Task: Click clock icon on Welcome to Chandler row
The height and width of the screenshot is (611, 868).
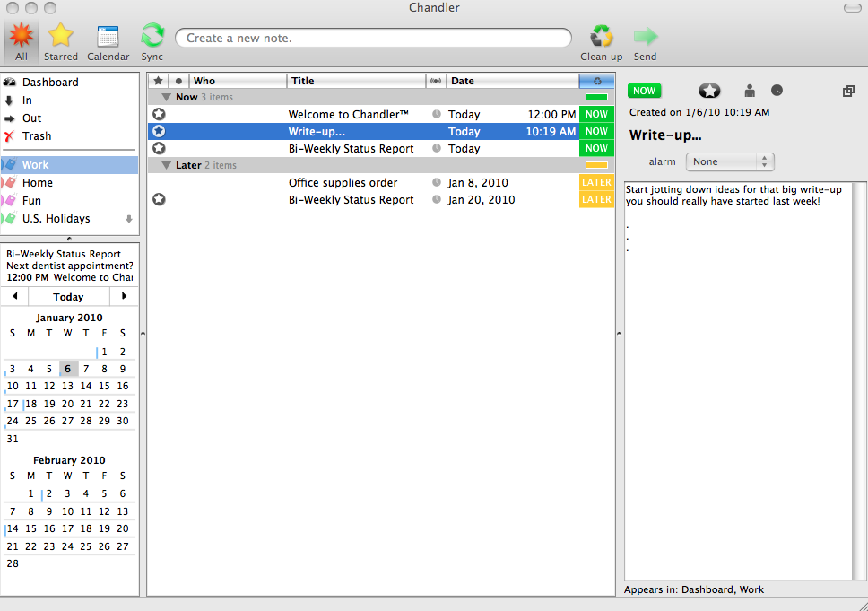Action: [437, 114]
